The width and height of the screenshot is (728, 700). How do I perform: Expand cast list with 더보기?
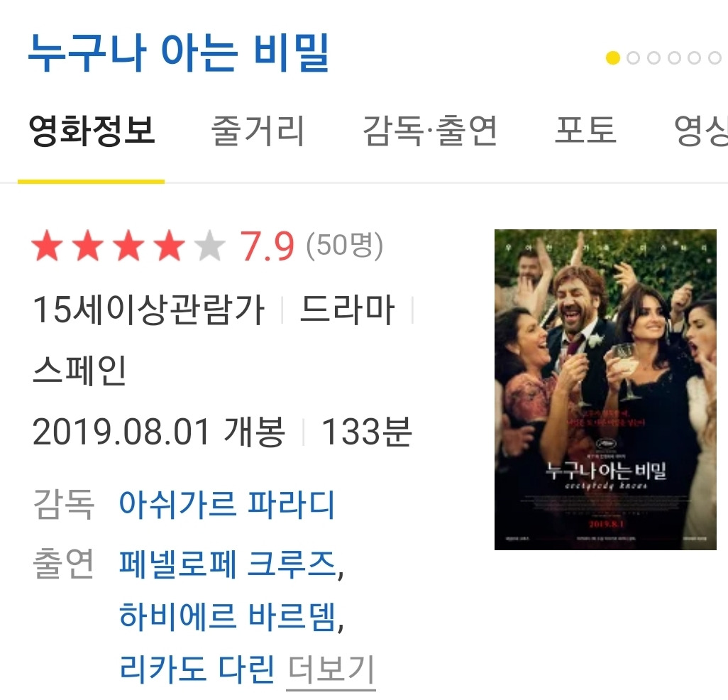tap(331, 670)
